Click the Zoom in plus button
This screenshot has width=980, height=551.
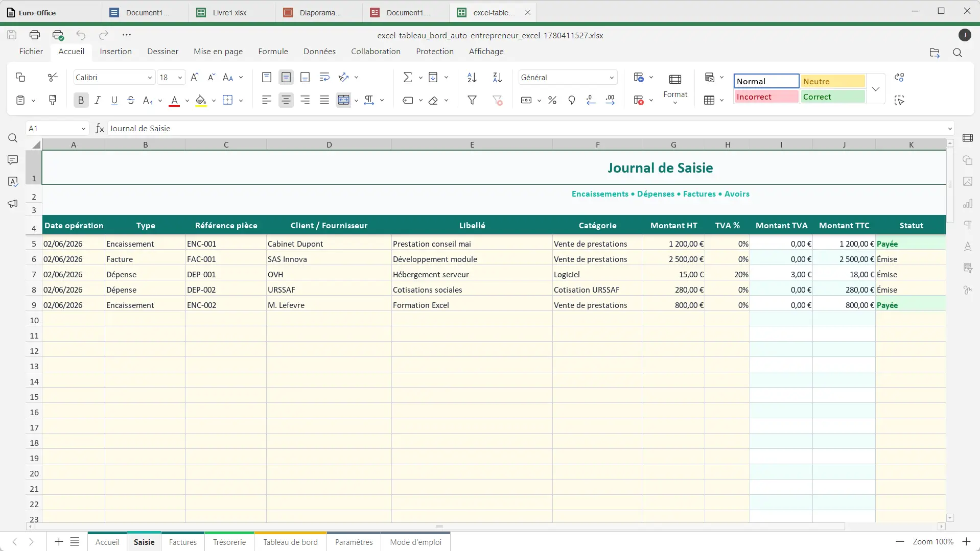point(967,542)
